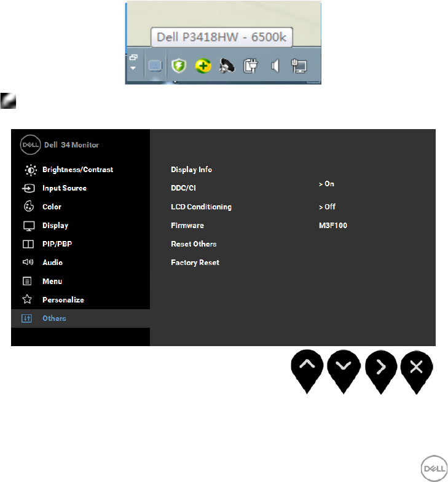Open the green shield security tray icon

coord(179,66)
